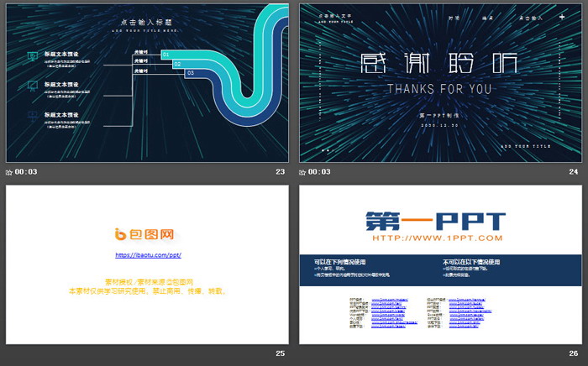Viewport: 588px width, 366px height.
Task: Click slide number 23 label
Action: click(280, 171)
